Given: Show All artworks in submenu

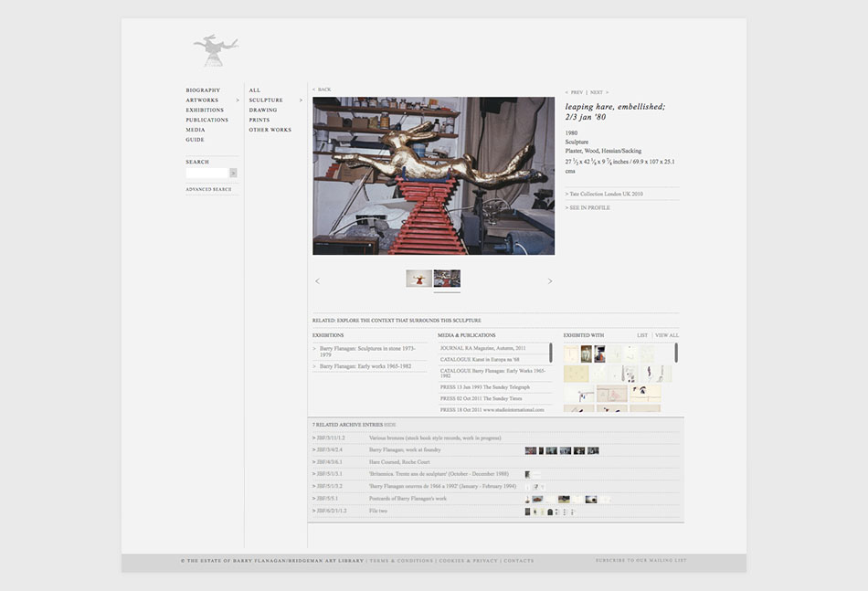Looking at the screenshot, I should (x=255, y=90).
